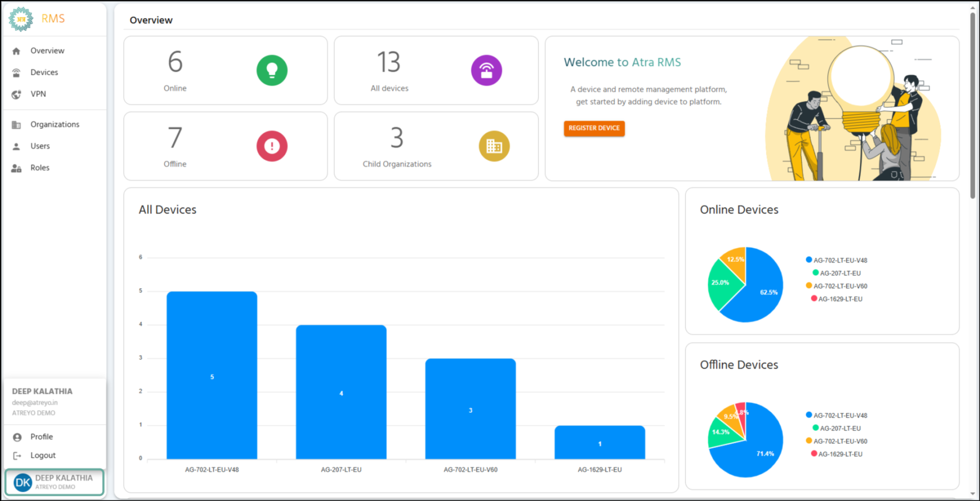Open Profile from the user menu
Image resolution: width=980 pixels, height=501 pixels.
[x=41, y=437]
